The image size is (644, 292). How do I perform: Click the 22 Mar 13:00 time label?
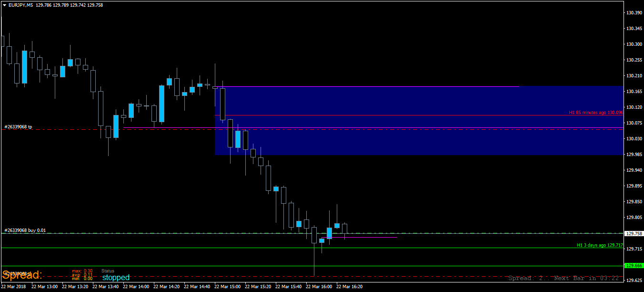[44, 287]
